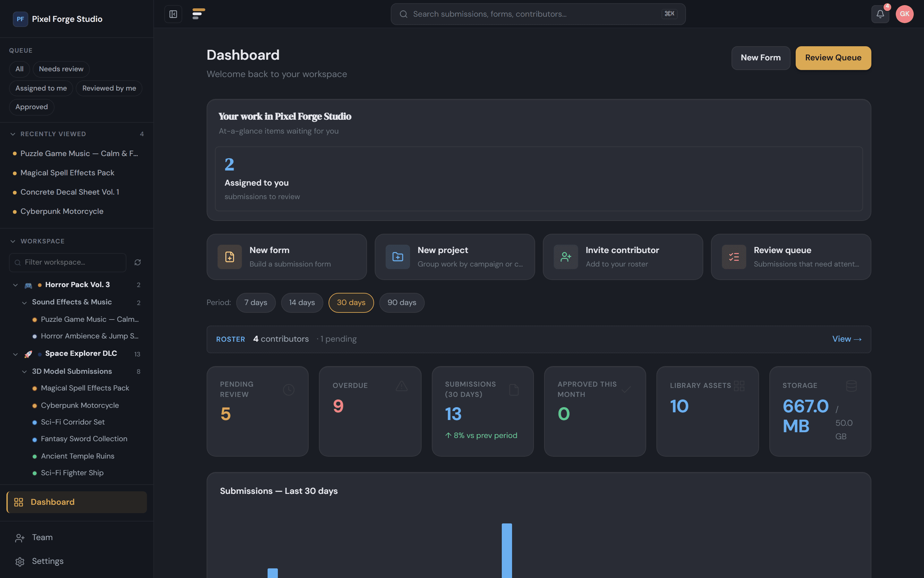Open Assigned to you card
The width and height of the screenshot is (924, 578).
pos(539,179)
